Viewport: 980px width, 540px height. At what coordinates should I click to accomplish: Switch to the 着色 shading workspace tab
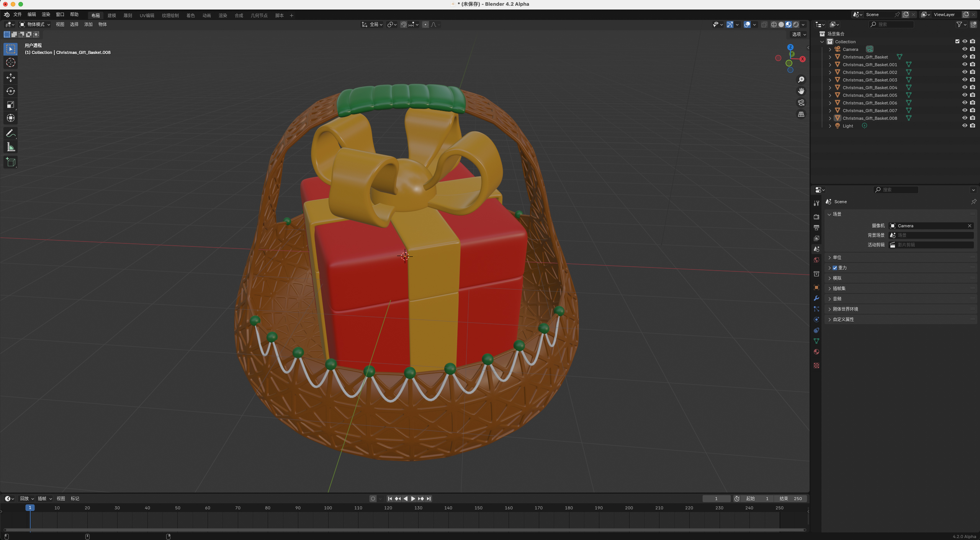[x=191, y=15]
